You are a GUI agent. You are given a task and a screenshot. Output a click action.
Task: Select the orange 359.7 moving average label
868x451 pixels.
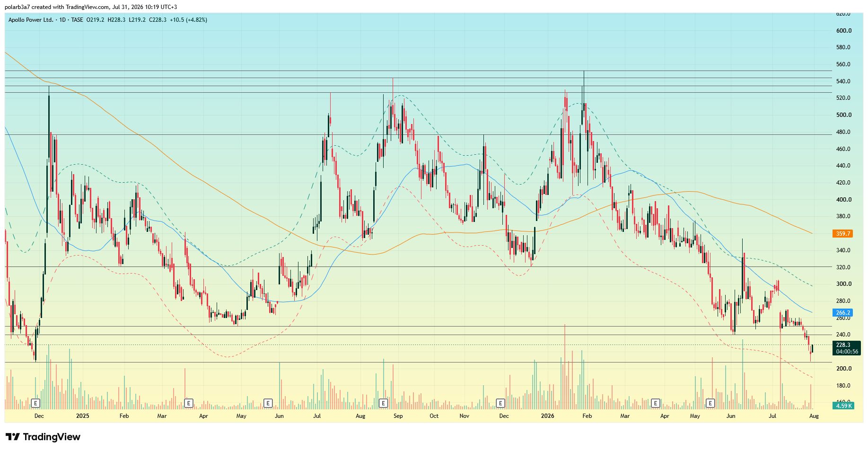pos(842,234)
